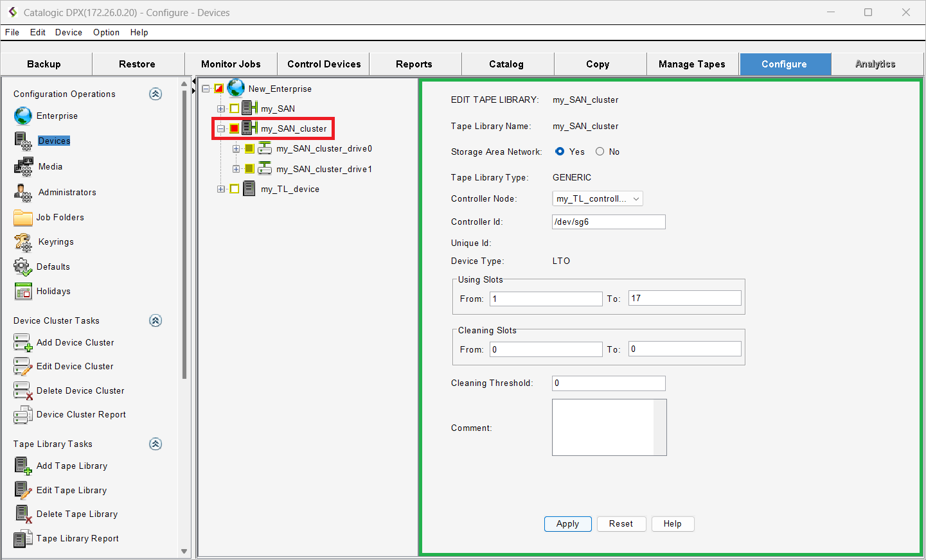Click the Apply button

(567, 523)
